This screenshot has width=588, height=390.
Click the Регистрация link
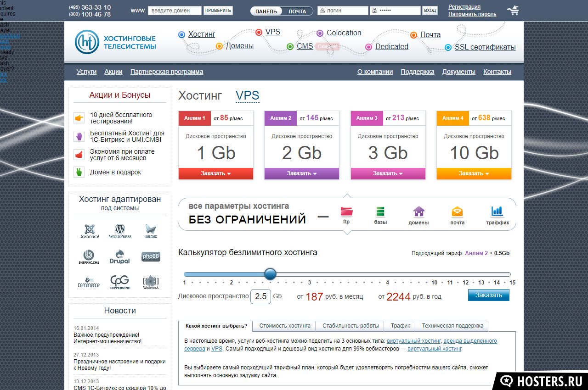coord(464,7)
